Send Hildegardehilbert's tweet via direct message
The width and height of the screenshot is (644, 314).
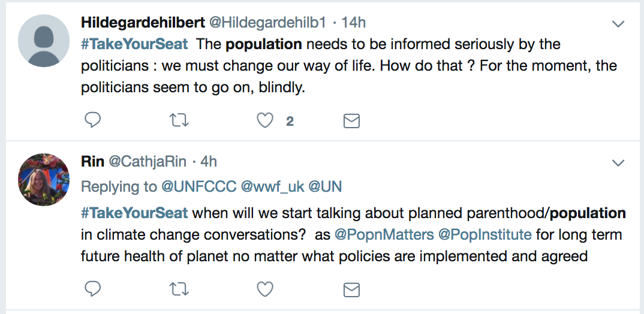[x=351, y=121]
